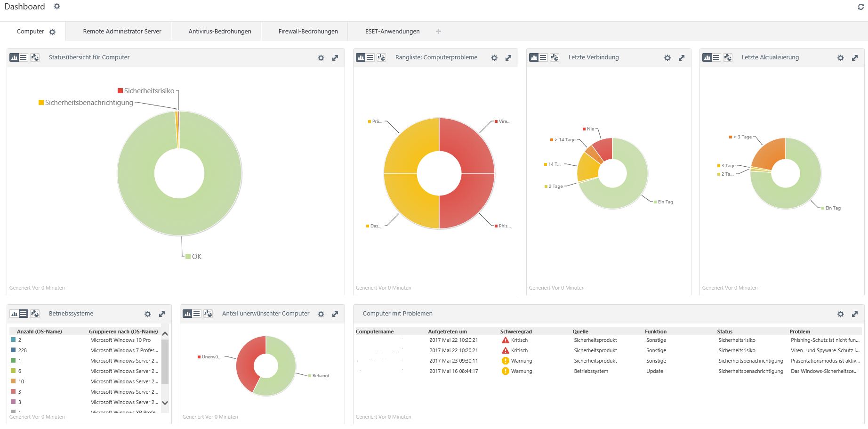
Task: Open the Dashboard settings gear menu
Action: tap(57, 6)
